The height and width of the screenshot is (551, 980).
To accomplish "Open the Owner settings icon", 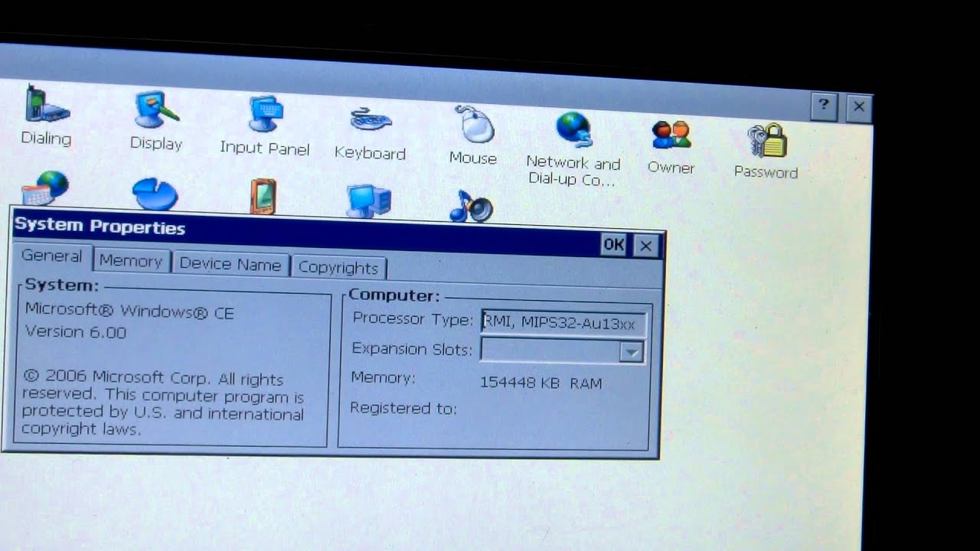I will (x=671, y=146).
